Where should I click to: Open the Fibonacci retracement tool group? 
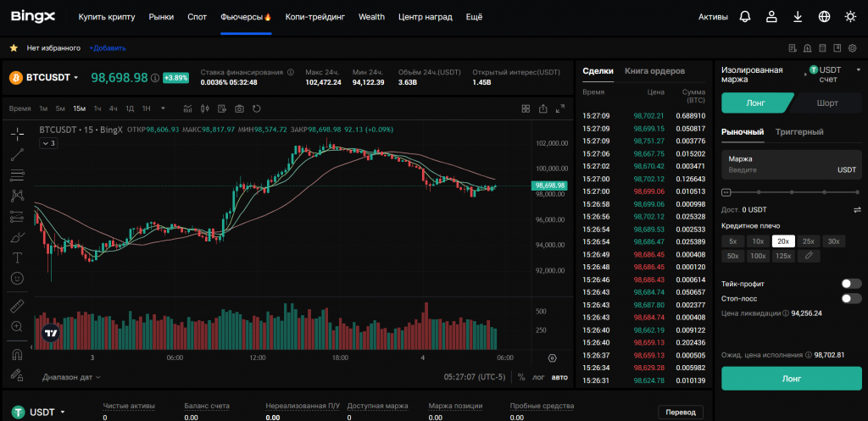(x=17, y=175)
